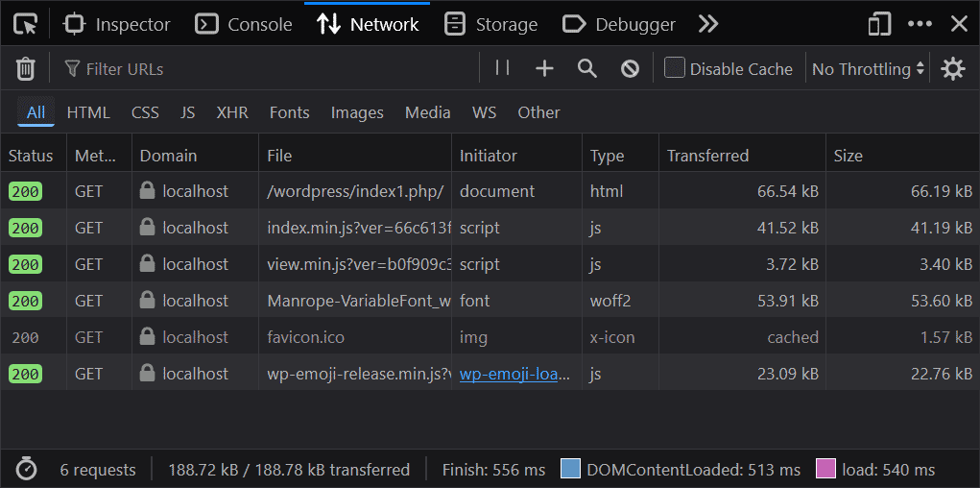Select the Network tab
The image size is (980, 488).
coord(368,24)
